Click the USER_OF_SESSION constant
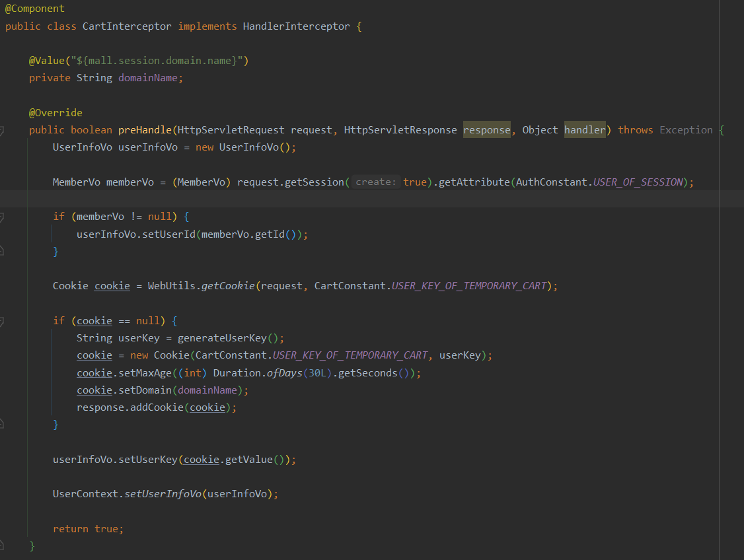Screen dimensions: 744x560 [x=638, y=182]
